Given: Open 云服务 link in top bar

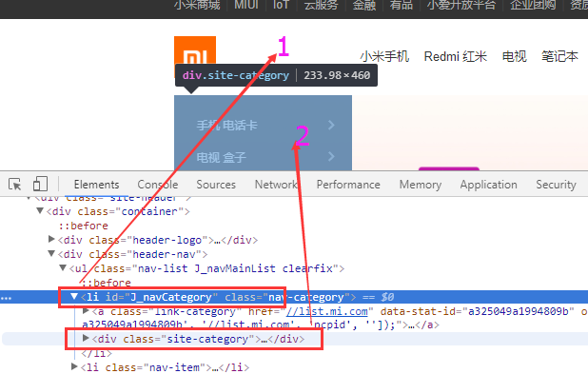Looking at the screenshot, I should pyautogui.click(x=321, y=5).
